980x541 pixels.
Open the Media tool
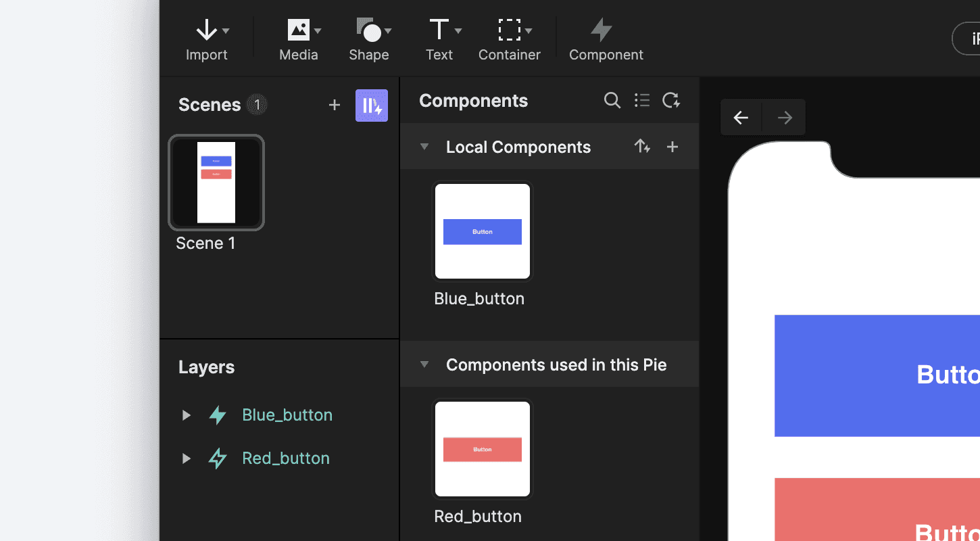pos(297,37)
